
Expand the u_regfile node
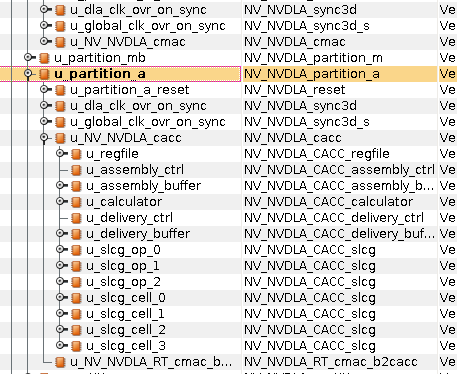60,153
